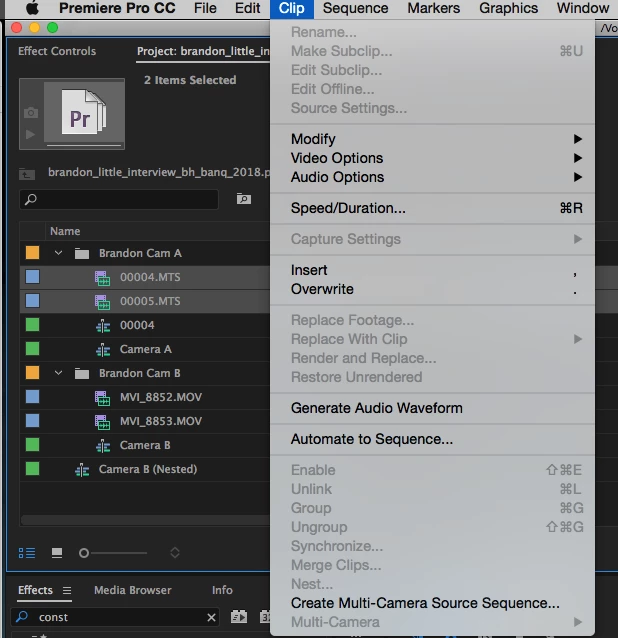This screenshot has height=638, width=618.
Task: Click the 00005.MTS clip icon
Action: pos(103,302)
